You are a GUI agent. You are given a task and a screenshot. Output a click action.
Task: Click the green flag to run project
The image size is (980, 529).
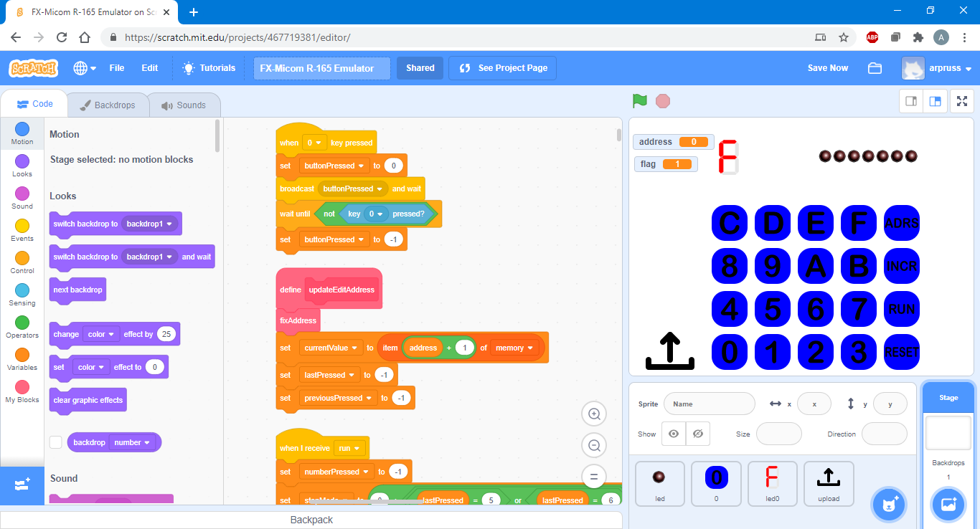639,101
